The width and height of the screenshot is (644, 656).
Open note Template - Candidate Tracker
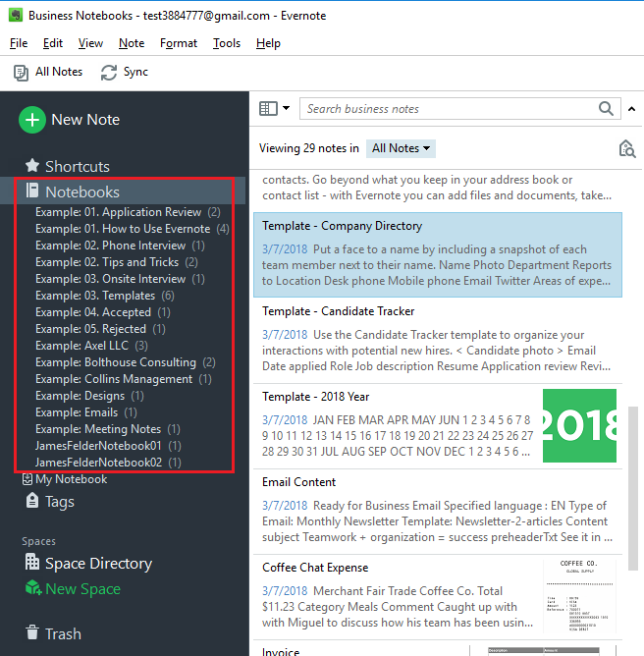tap(438, 341)
